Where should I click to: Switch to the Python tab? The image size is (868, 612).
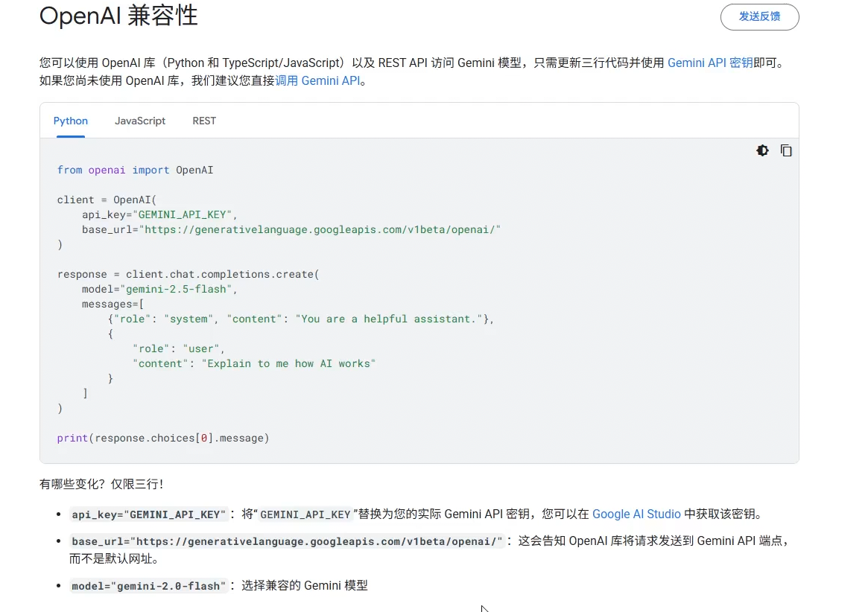click(70, 121)
